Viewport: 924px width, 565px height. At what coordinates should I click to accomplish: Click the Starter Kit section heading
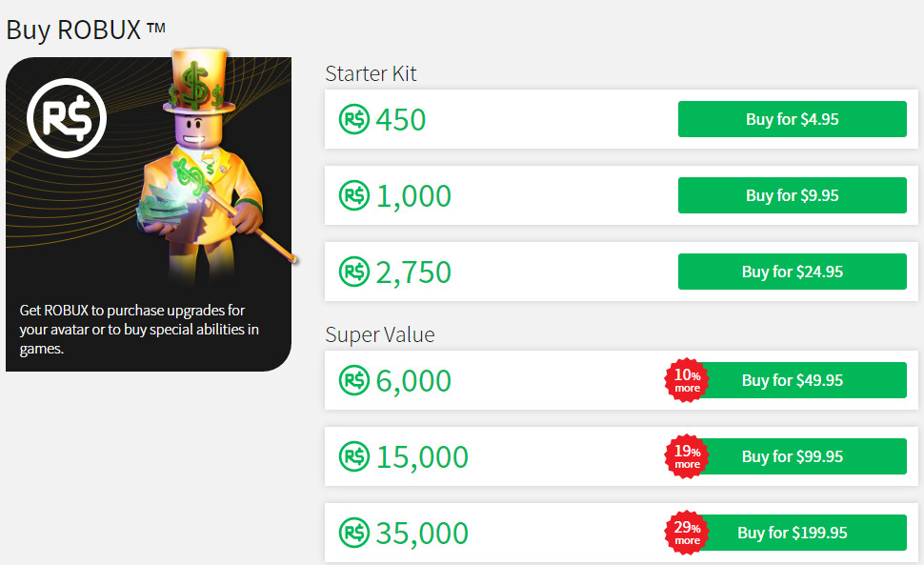[371, 73]
